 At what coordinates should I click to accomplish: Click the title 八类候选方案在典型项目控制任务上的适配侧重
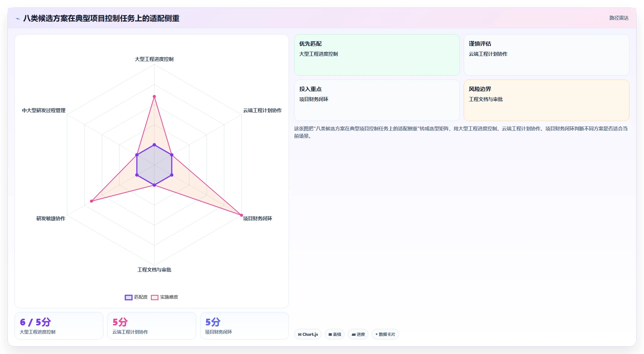101,19
